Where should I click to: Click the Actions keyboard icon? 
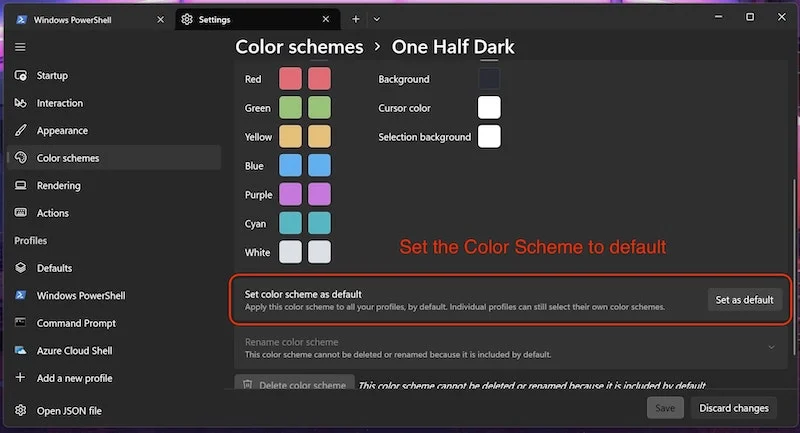click(x=20, y=213)
